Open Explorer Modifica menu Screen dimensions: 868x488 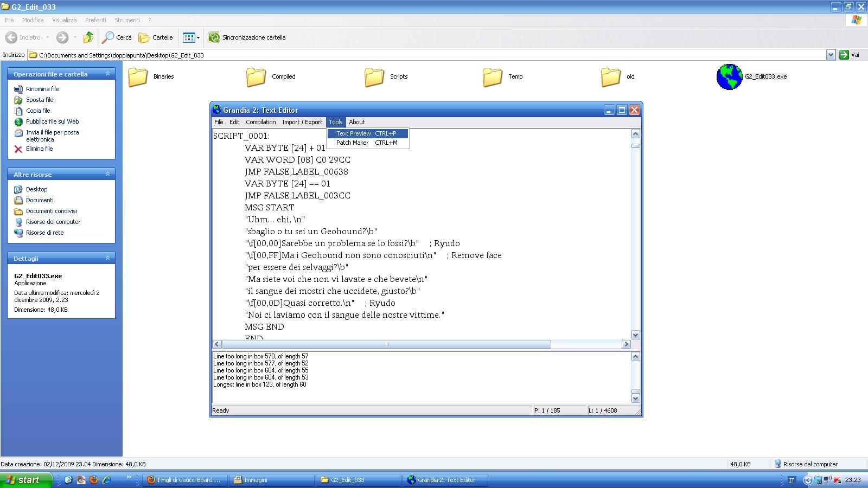[33, 20]
